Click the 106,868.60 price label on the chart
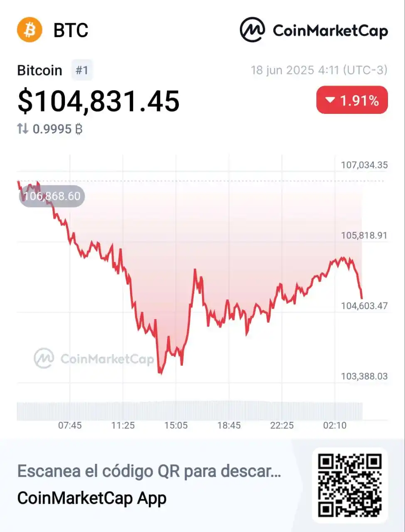Image resolution: width=405 pixels, height=532 pixels. (52, 196)
